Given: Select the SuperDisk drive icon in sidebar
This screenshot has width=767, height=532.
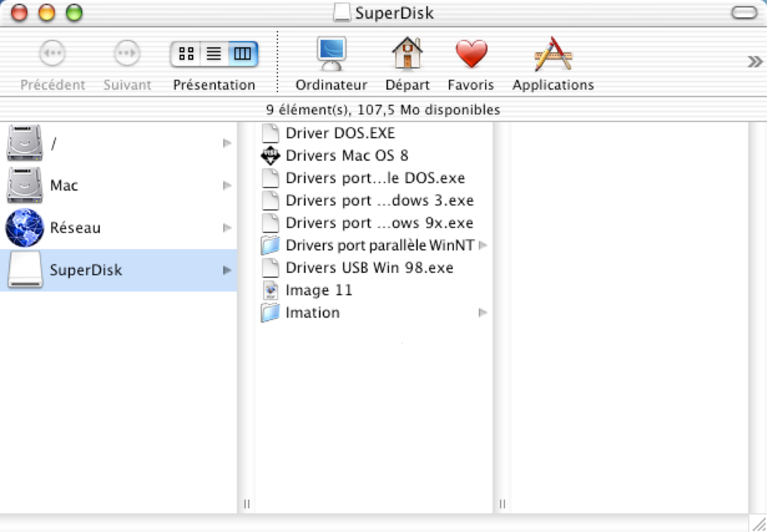Looking at the screenshot, I should [25, 270].
